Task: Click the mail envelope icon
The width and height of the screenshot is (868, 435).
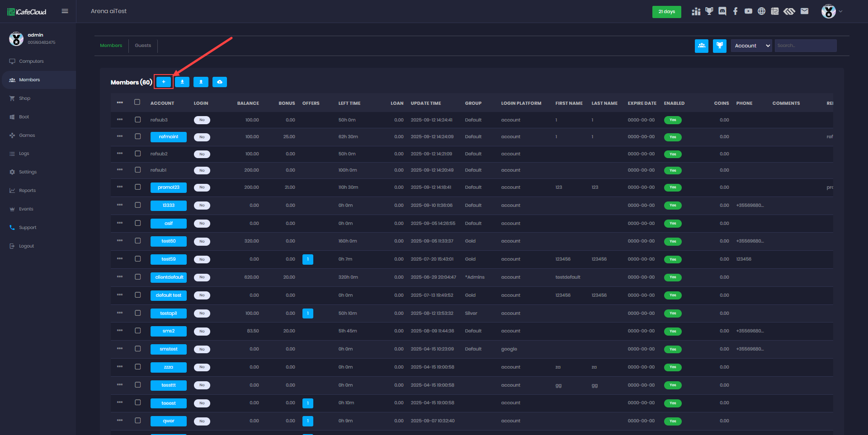Action: coord(804,11)
